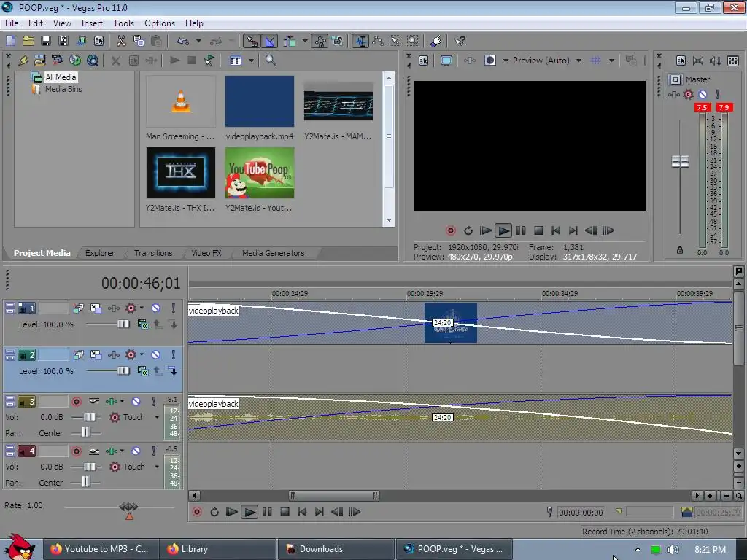Open track 1 FX gear dropdown arrow

(142, 308)
